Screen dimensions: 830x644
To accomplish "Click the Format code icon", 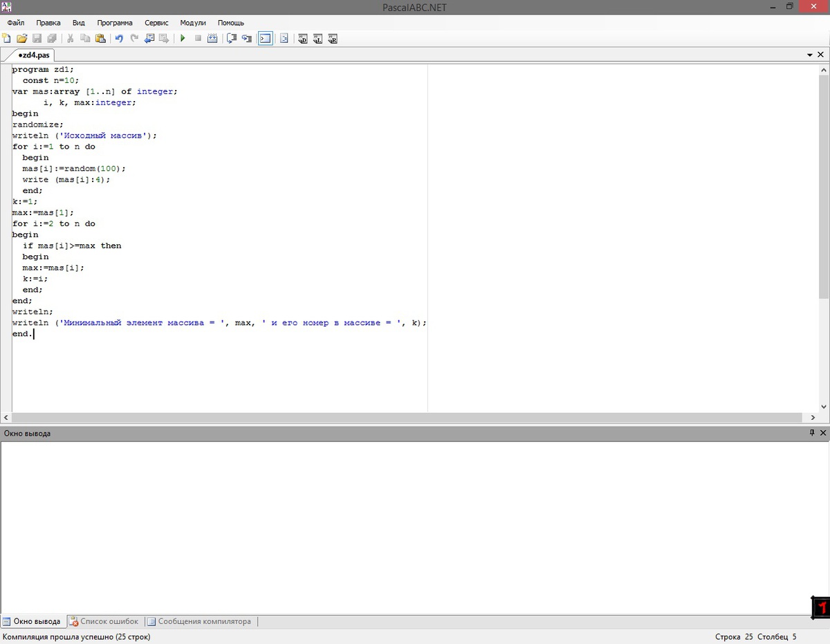I will pos(284,39).
